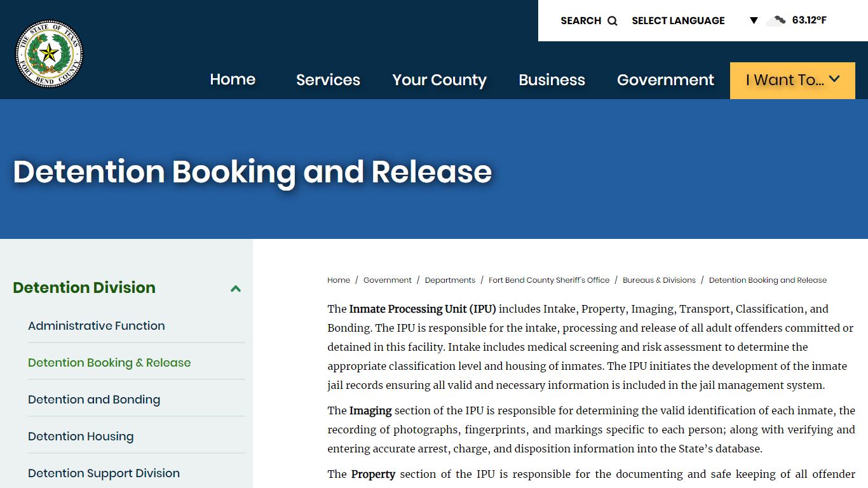
Task: Open the Select Language dropdown
Action: tap(678, 20)
